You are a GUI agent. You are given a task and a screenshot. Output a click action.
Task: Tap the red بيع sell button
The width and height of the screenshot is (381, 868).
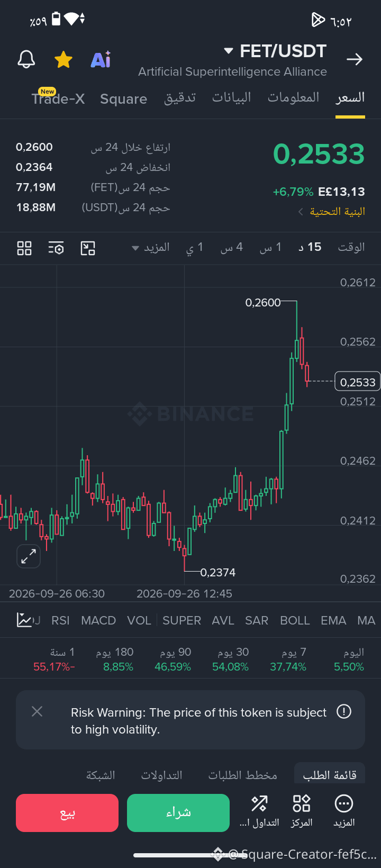[67, 813]
